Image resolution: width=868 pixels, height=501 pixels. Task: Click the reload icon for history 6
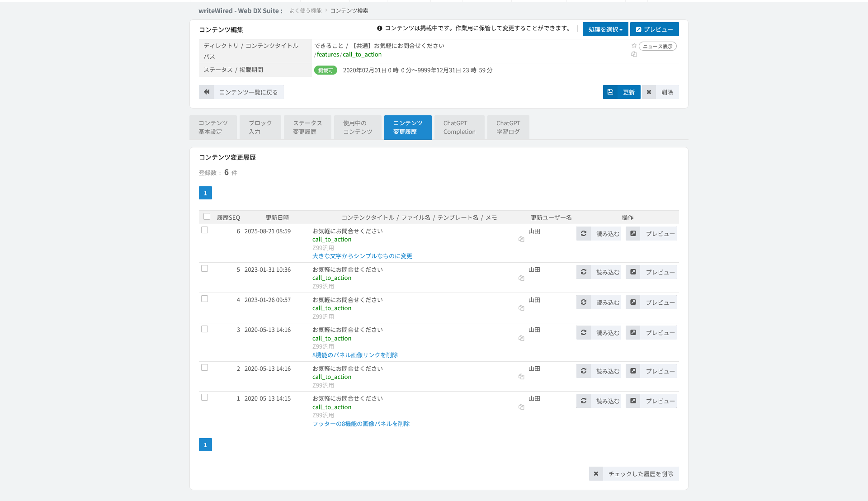[584, 234]
